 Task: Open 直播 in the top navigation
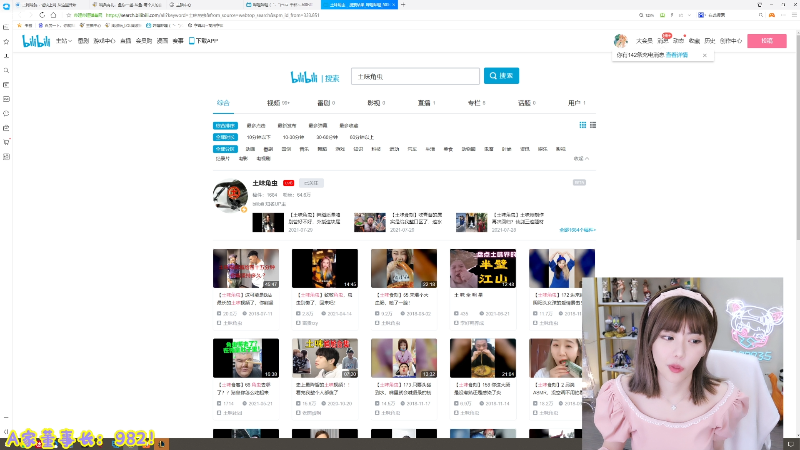coord(126,41)
